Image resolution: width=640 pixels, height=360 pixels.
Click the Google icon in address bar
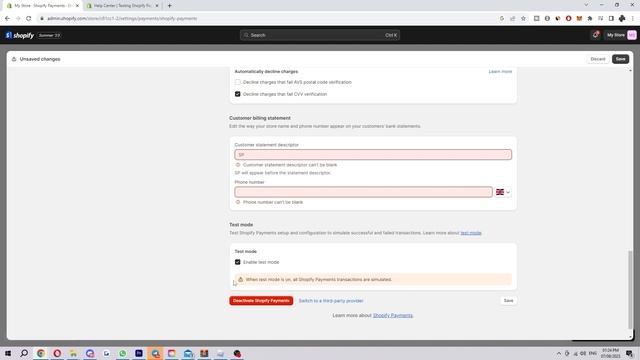pos(502,18)
